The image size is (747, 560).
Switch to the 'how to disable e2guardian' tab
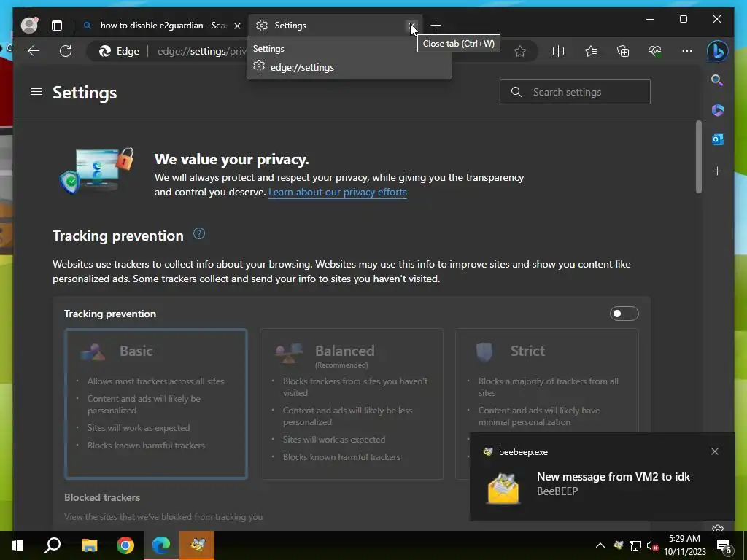163,26
